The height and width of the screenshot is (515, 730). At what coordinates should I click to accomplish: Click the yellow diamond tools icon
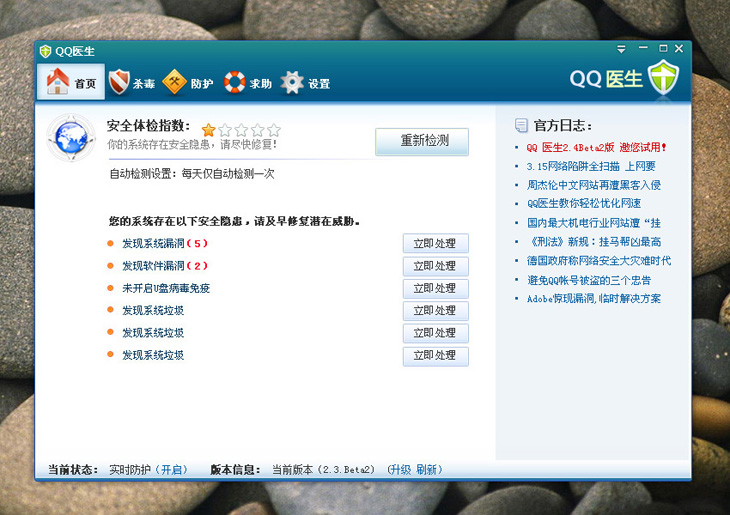tap(174, 81)
